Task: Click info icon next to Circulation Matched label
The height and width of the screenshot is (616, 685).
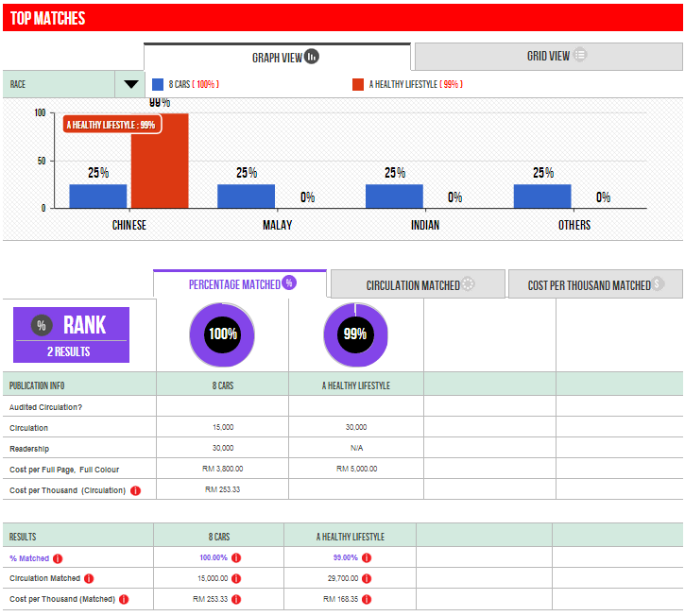Action: [89, 578]
